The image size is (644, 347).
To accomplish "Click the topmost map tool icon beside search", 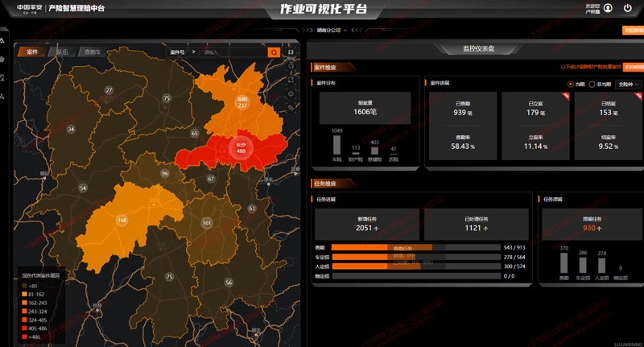I will 291,52.
